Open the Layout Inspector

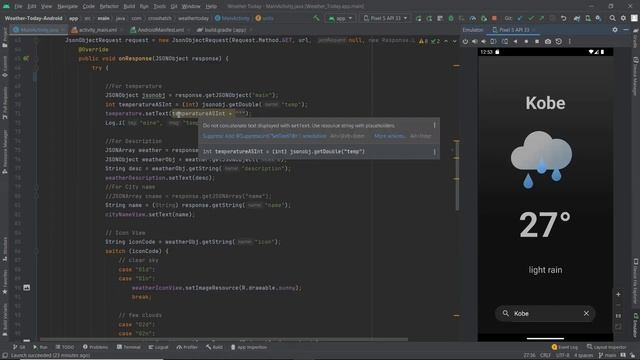[x=607, y=347]
